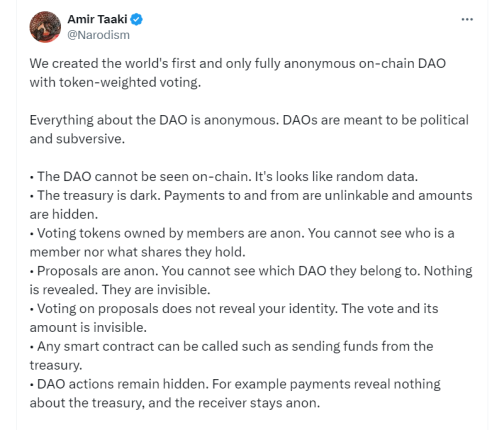The width and height of the screenshot is (492, 430).
Task: Open the @Narodism handle link
Action: tap(98, 35)
